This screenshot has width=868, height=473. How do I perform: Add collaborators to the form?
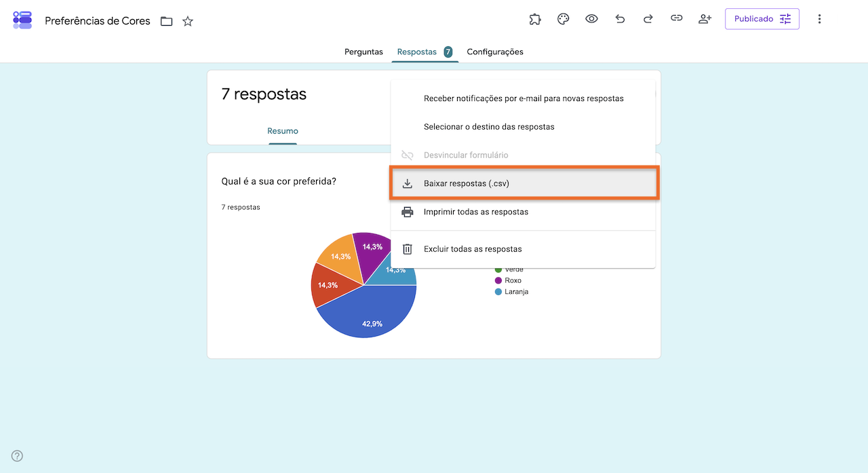point(705,19)
